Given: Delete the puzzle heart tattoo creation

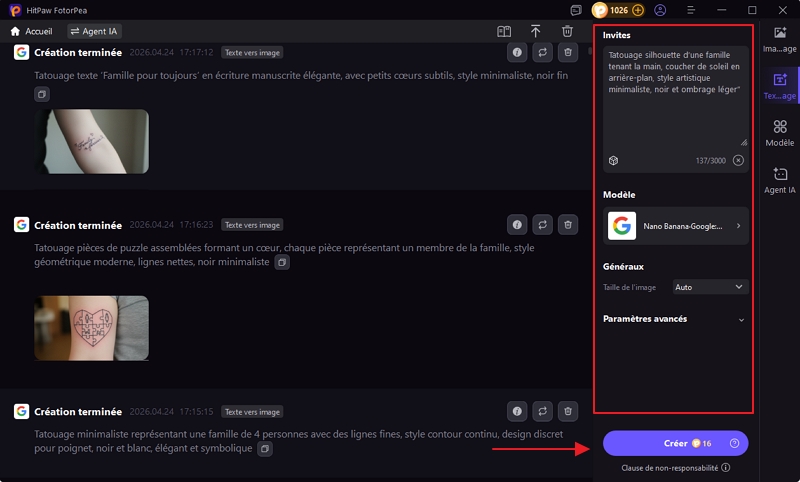Looking at the screenshot, I should (x=568, y=225).
